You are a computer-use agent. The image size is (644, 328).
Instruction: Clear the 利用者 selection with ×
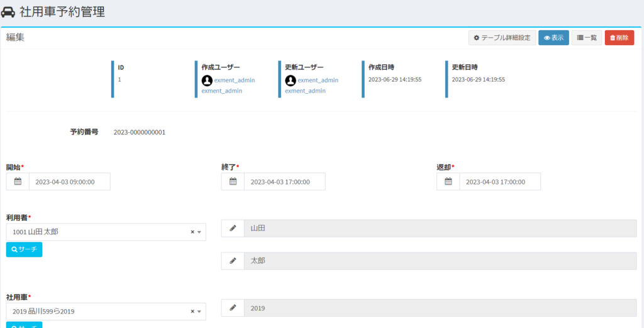pyautogui.click(x=192, y=232)
